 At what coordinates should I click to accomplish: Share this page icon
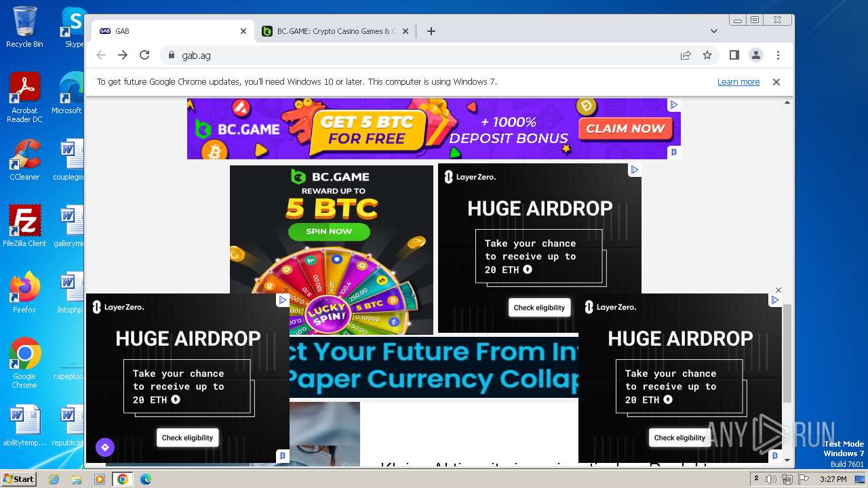[x=686, y=55]
